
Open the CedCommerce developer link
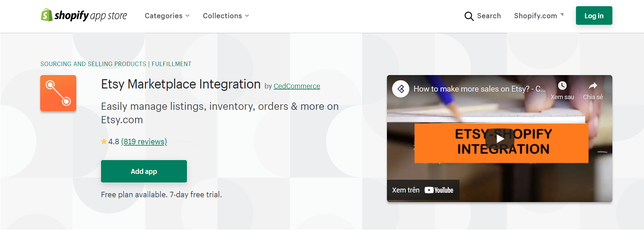[297, 86]
